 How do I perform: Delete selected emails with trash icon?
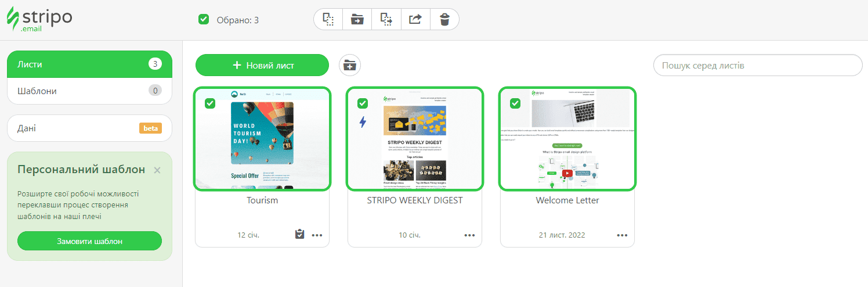coord(444,19)
